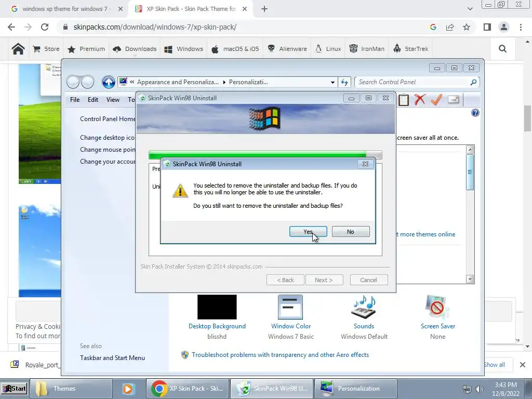Click the green uninstall progress bar
Image resolution: width=532 pixels, height=399 pixels.
pos(265,155)
